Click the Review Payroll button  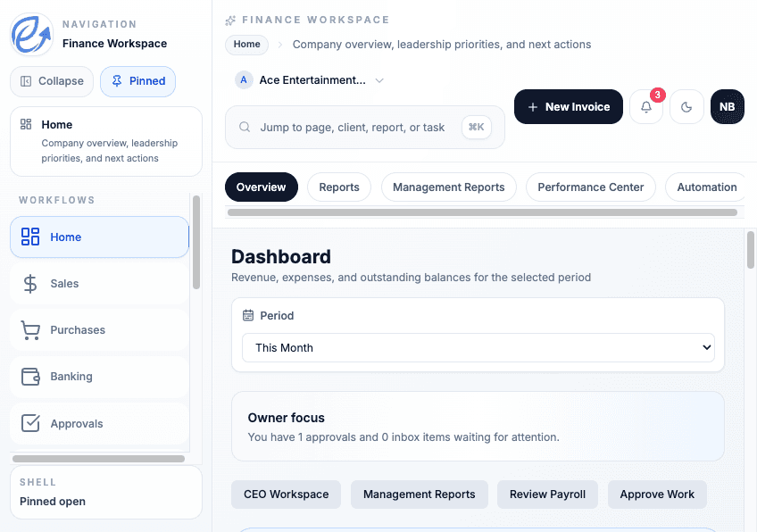pos(547,494)
